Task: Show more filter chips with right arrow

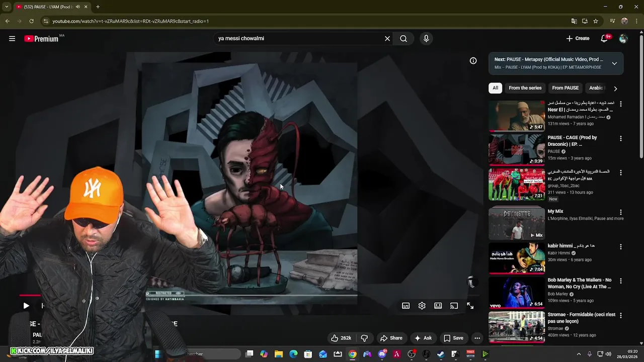Action: tap(615, 88)
